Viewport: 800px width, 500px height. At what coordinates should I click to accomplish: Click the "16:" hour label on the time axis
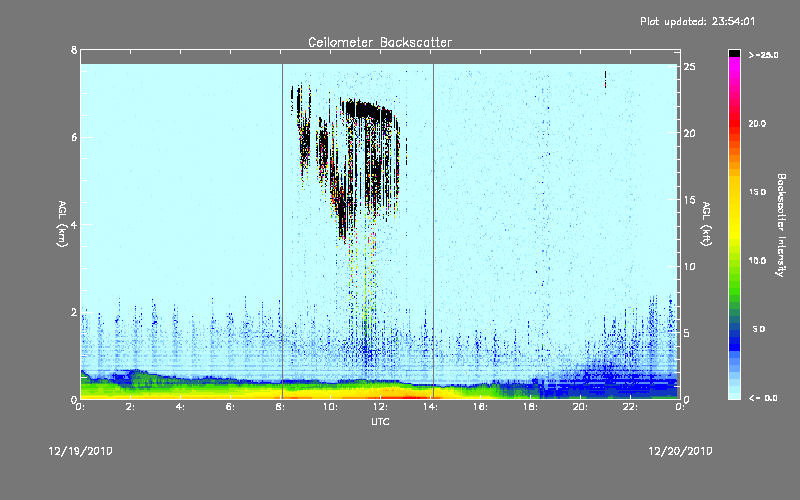480,407
